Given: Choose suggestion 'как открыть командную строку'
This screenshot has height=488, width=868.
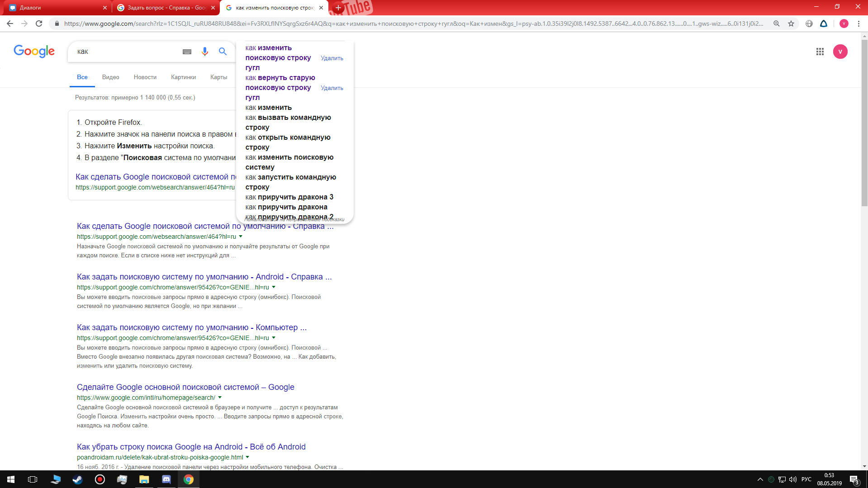Looking at the screenshot, I should point(288,142).
